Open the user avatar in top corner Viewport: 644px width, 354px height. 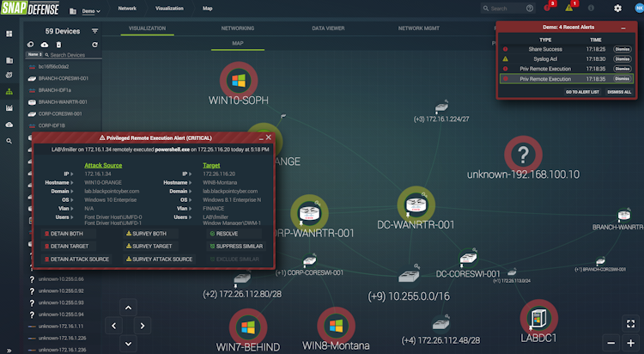[639, 9]
